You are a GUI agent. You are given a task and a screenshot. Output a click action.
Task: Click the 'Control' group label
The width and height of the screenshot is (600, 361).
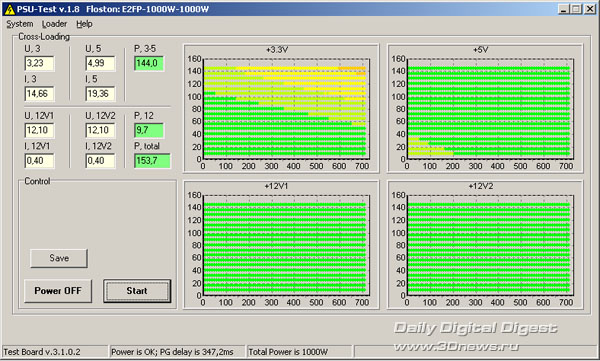pos(37,181)
